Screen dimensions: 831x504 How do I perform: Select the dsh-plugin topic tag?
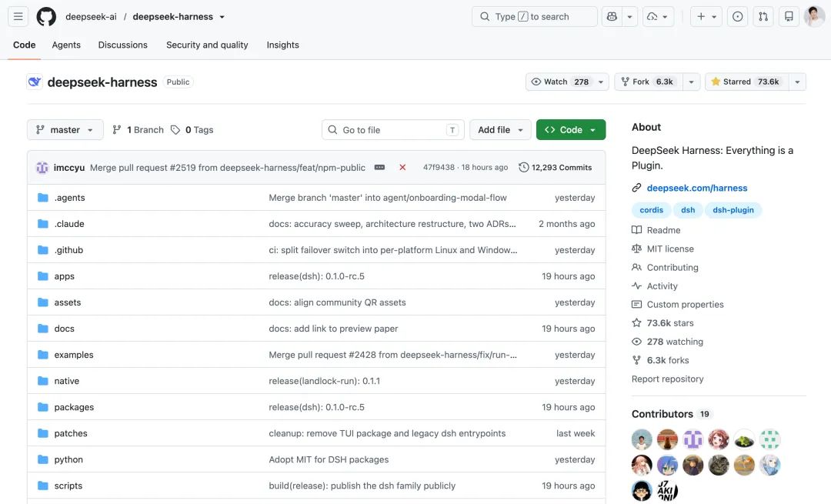pos(733,210)
